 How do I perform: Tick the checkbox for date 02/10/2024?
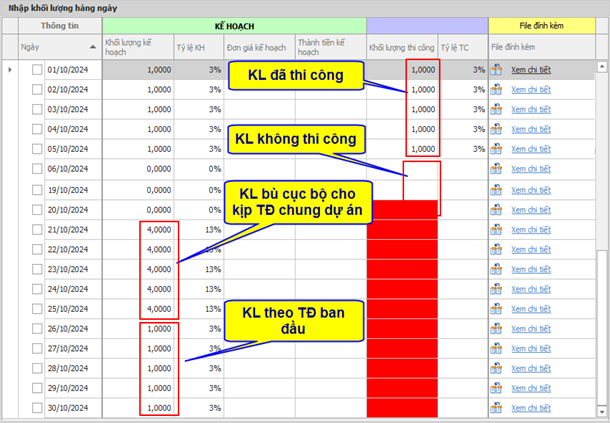pos(37,90)
